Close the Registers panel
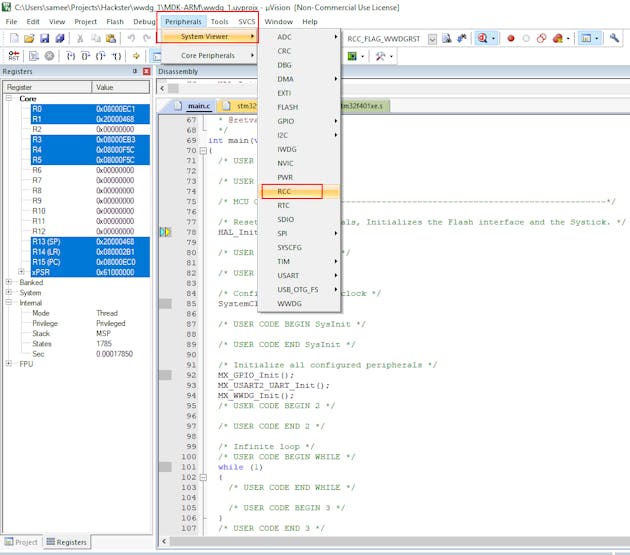Image resolution: width=630 pixels, height=555 pixels. (x=146, y=72)
